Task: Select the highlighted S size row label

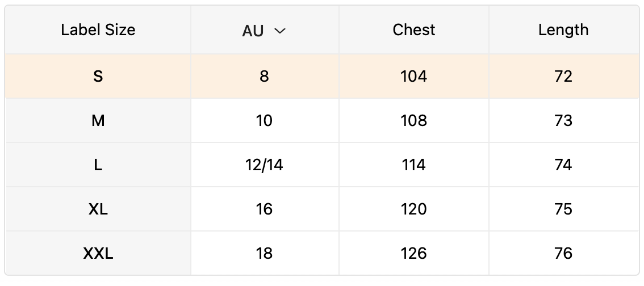Action: [98, 76]
